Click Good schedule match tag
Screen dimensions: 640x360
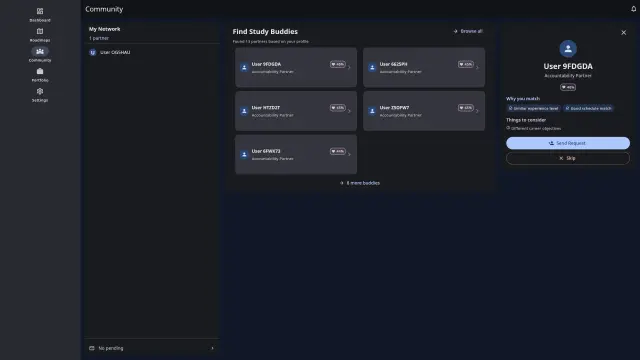click(x=588, y=109)
